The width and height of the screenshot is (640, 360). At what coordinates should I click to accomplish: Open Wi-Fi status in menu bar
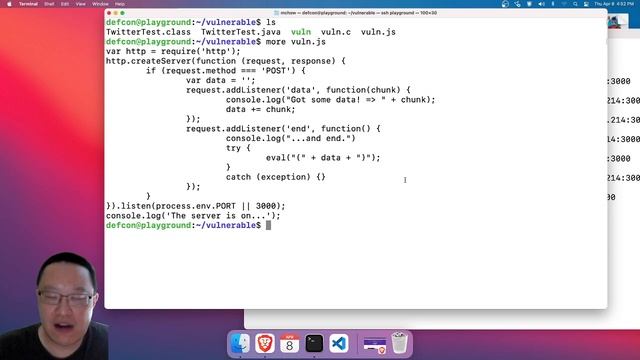pyautogui.click(x=564, y=4)
